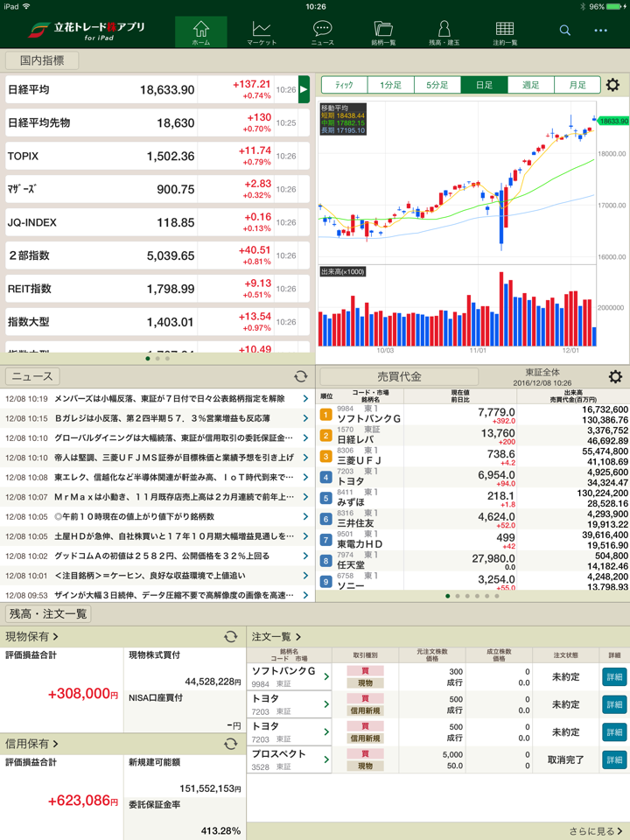Switch chart to 月足 monthly

[x=577, y=85]
